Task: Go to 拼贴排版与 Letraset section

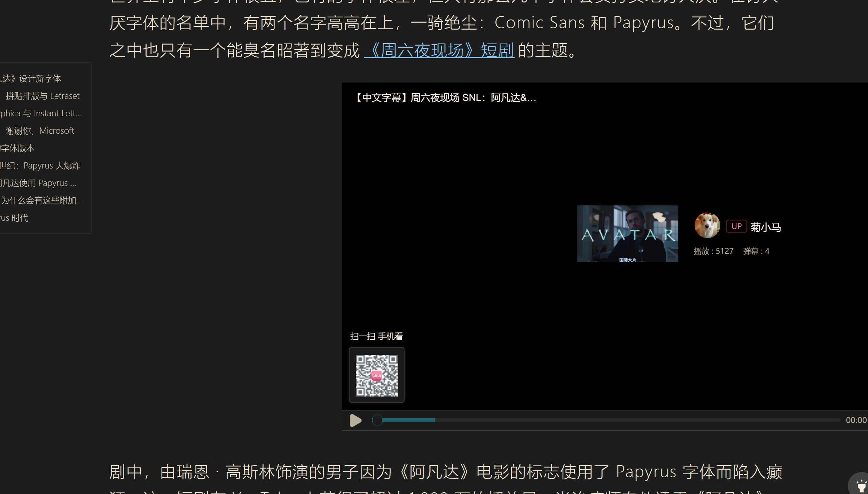Action: pos(42,96)
